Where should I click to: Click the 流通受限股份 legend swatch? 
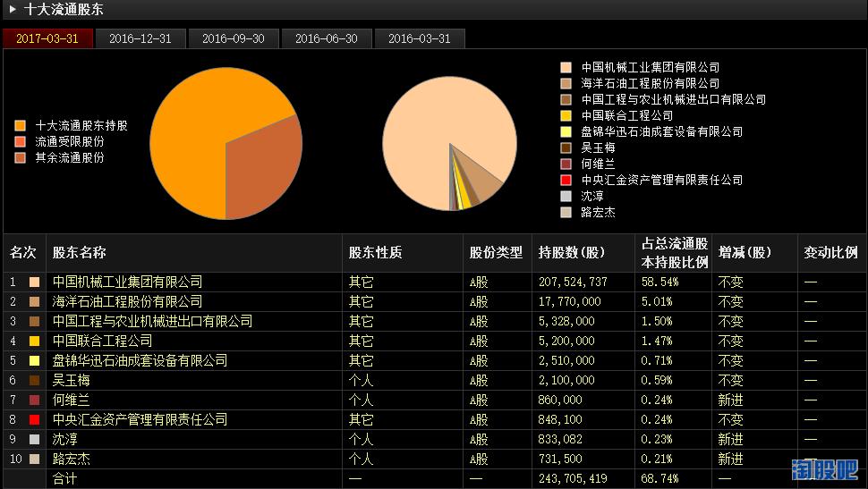pyautogui.click(x=21, y=141)
